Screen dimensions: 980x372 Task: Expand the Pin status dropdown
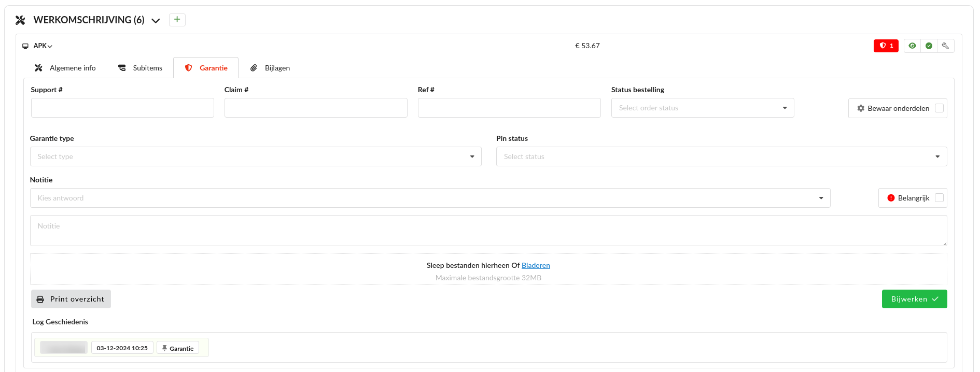(721, 156)
